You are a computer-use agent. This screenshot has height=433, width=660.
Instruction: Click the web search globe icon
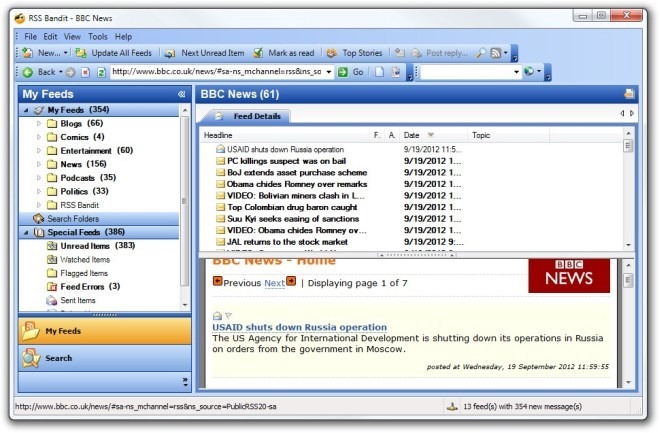coord(529,72)
